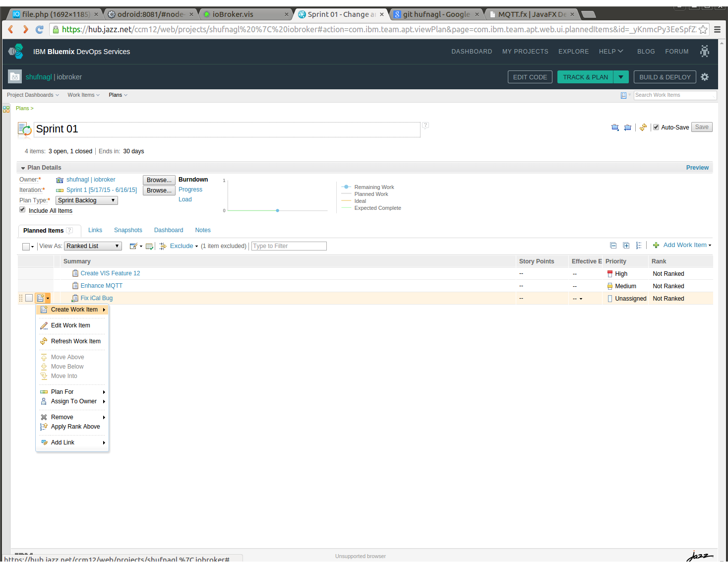Open the Exclude dropdown
The image size is (728, 568).
[184, 246]
